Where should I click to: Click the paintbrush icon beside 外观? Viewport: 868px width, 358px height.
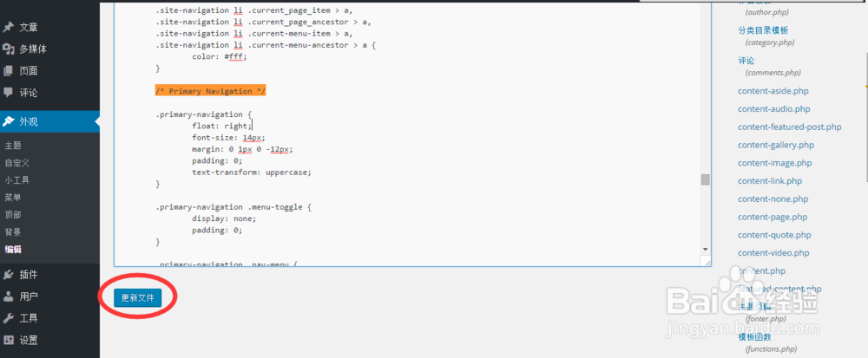click(x=9, y=121)
